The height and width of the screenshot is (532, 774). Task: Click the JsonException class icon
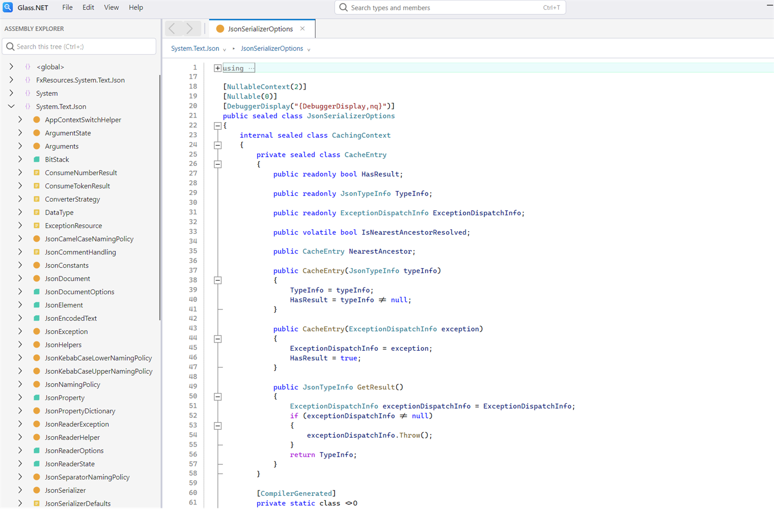[37, 331]
